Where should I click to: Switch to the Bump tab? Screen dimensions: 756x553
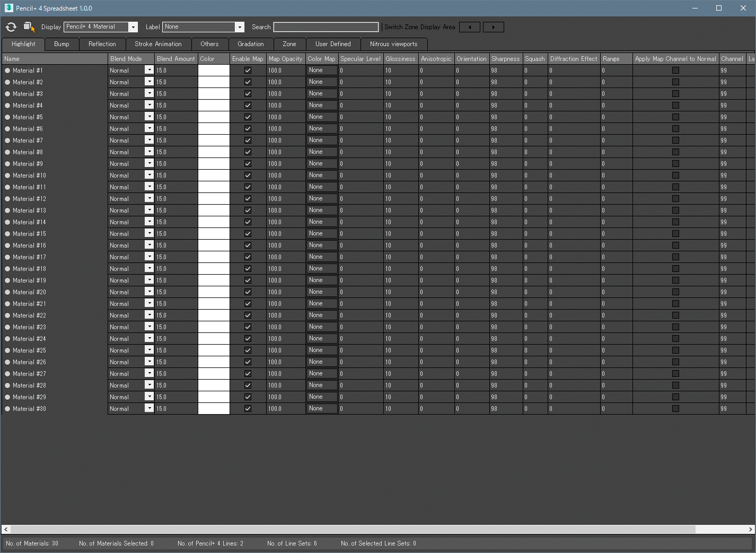[x=61, y=44]
